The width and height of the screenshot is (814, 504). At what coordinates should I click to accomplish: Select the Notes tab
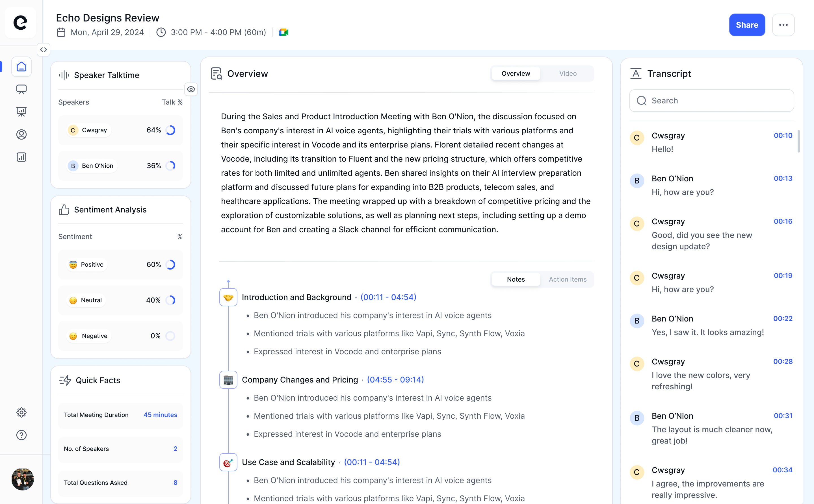point(516,279)
